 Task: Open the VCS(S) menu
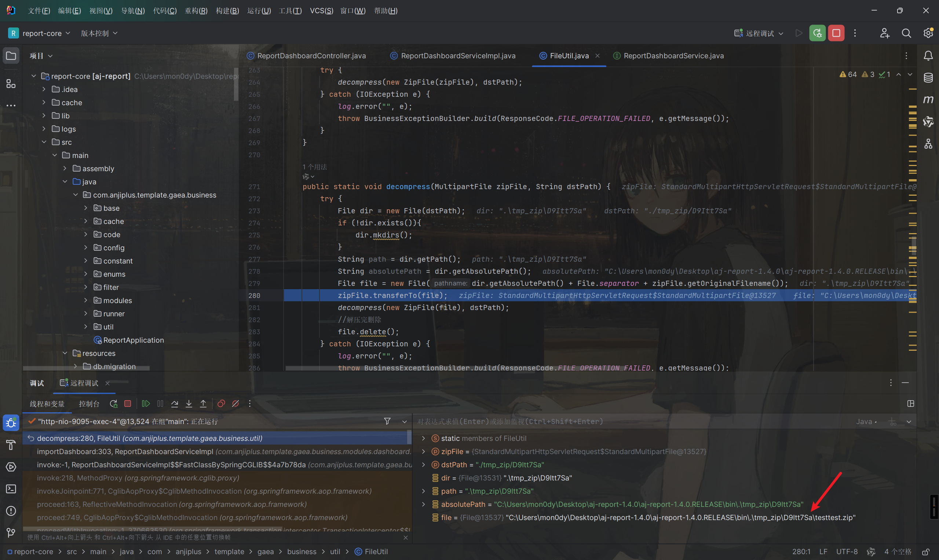point(321,11)
